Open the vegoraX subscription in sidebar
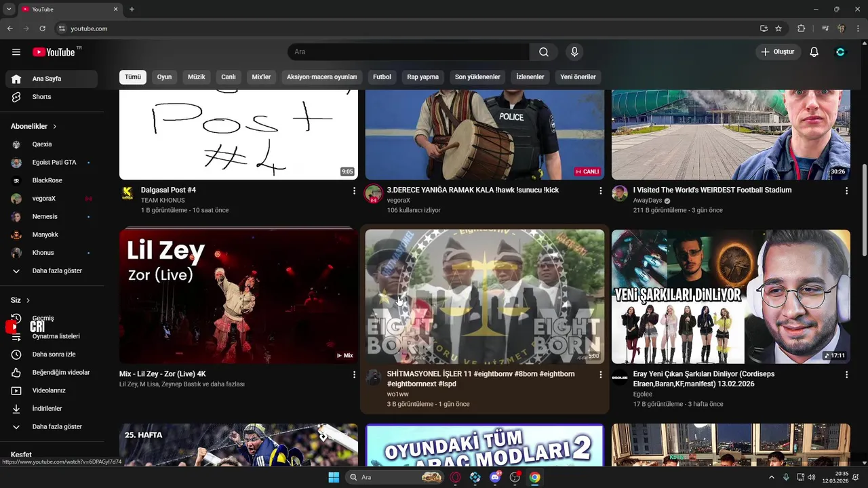The width and height of the screenshot is (868, 488). click(x=52, y=199)
